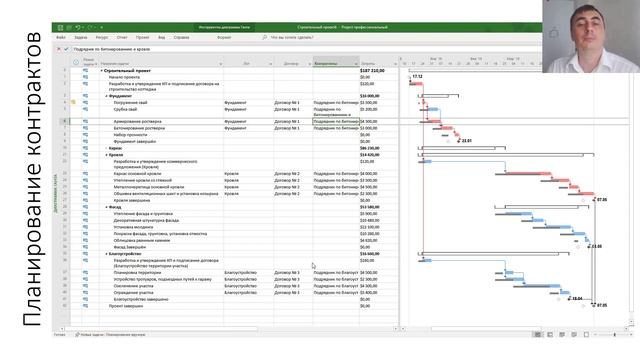Image resolution: width=640 pixels, height=360 pixels.
Task: Select the 'Каркас основной кровли' task name
Action: point(138,173)
